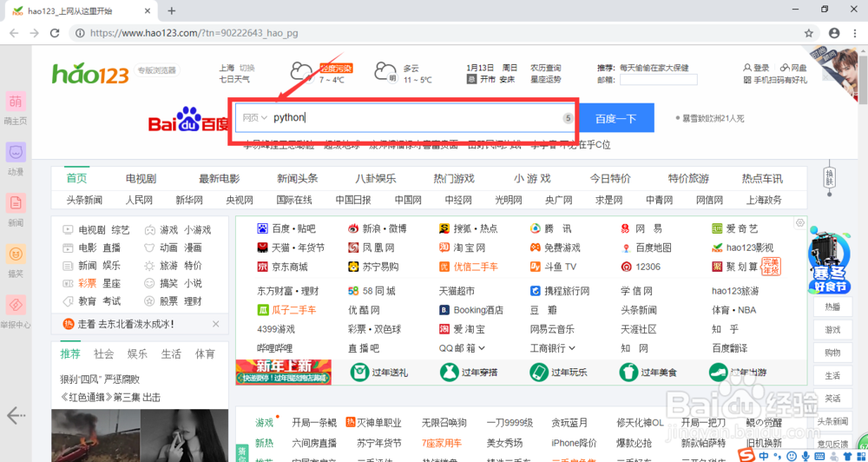Open the 人民网 news link

coord(139,200)
